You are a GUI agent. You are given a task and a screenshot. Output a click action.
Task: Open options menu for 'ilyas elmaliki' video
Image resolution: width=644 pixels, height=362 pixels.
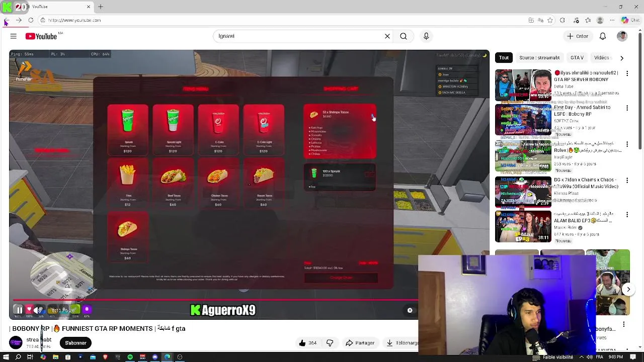(627, 73)
